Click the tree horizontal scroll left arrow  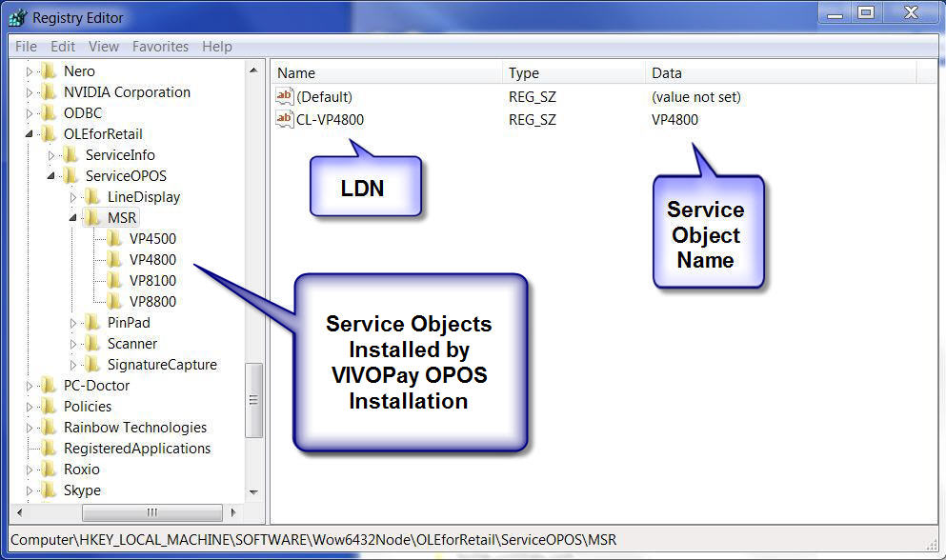coord(20,513)
